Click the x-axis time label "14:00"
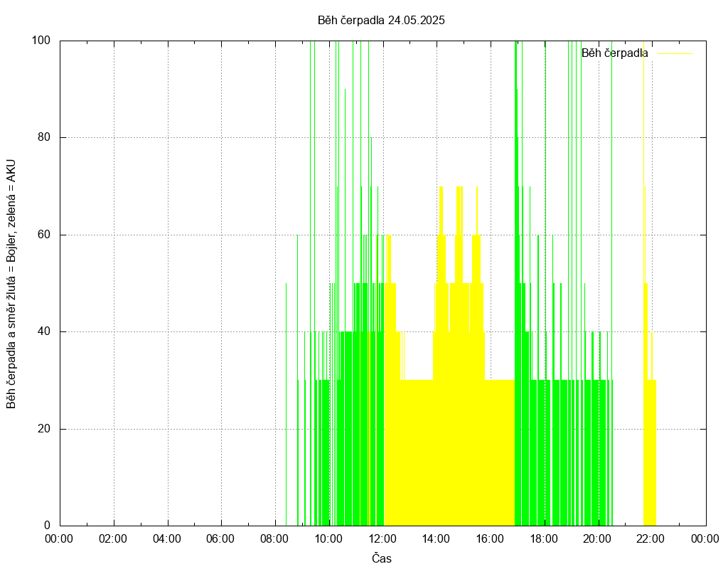Viewport: 728px width, 569px height. 436,539
